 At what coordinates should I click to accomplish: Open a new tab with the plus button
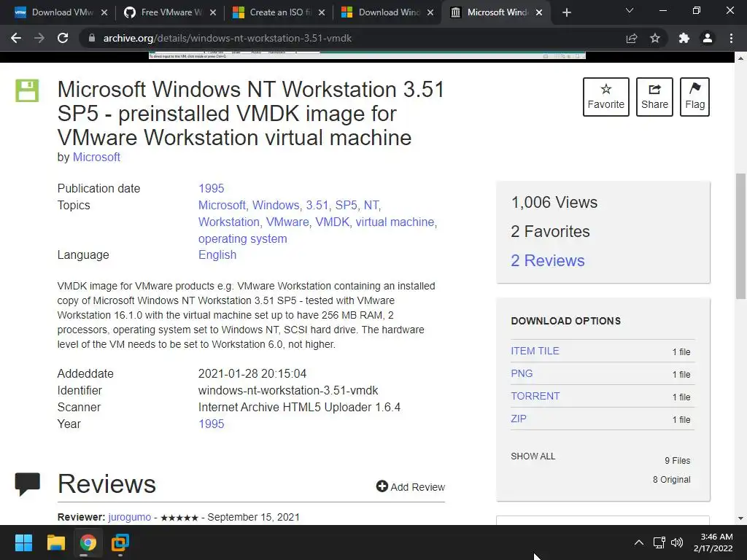(566, 12)
